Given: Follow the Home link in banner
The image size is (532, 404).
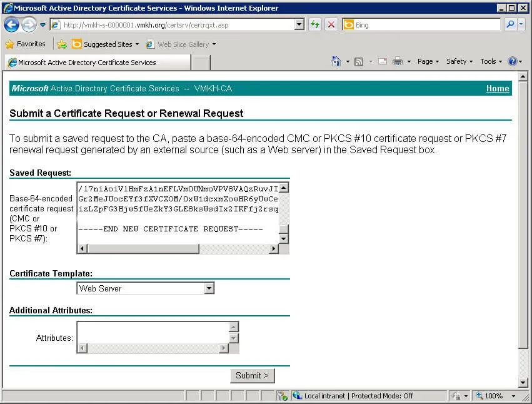Looking at the screenshot, I should pyautogui.click(x=498, y=89).
